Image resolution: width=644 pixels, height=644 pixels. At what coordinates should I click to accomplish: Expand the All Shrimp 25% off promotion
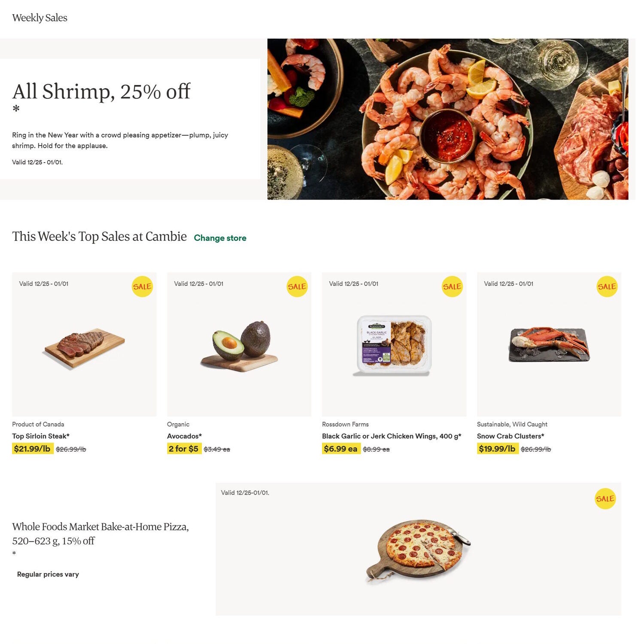(101, 91)
